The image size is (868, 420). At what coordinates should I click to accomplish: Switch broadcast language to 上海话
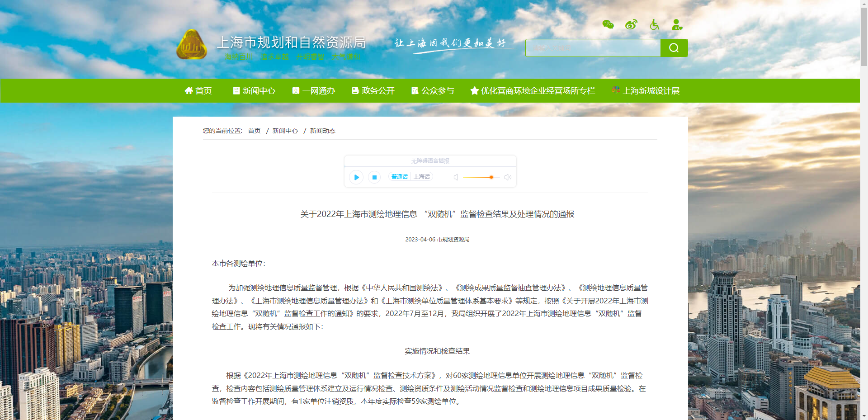(421, 176)
